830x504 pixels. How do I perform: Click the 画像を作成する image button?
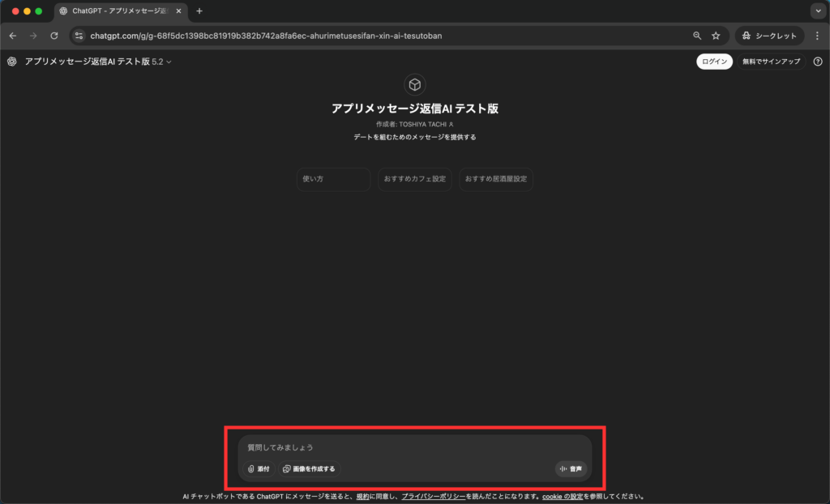[309, 469]
